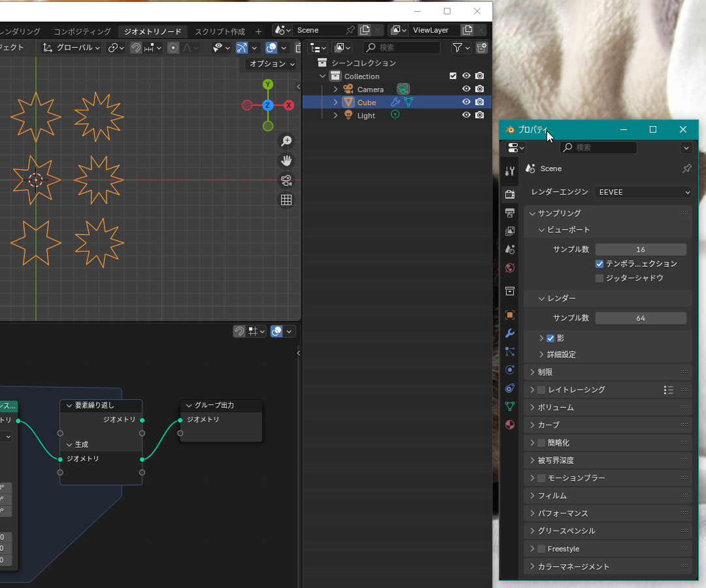Click the zoom magnifier icon in the viewport
This screenshot has height=588, width=706.
coord(286,141)
